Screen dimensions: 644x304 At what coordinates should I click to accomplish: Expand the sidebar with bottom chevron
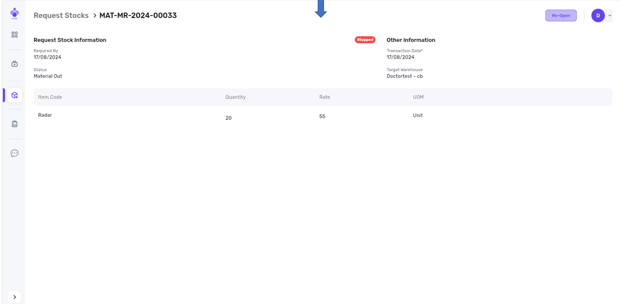(x=14, y=297)
